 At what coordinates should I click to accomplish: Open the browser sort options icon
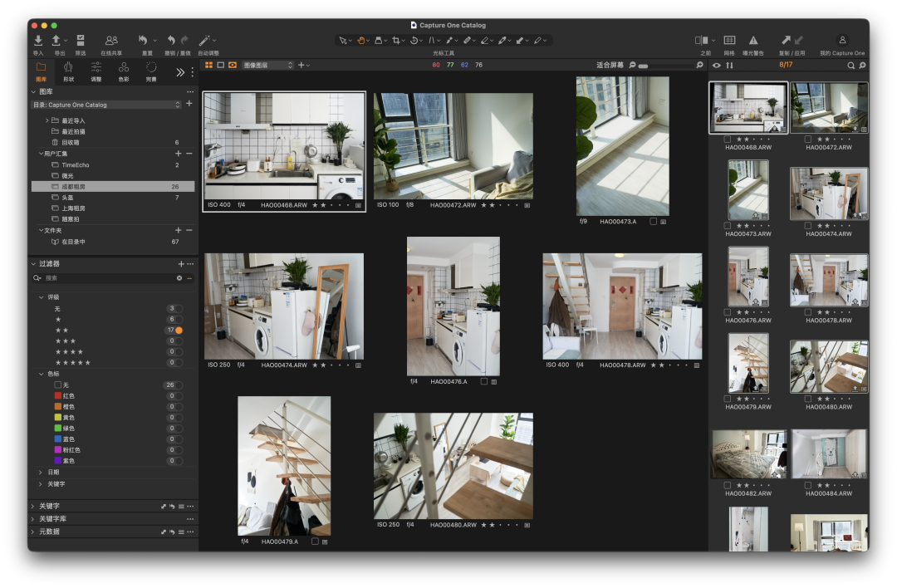click(729, 66)
